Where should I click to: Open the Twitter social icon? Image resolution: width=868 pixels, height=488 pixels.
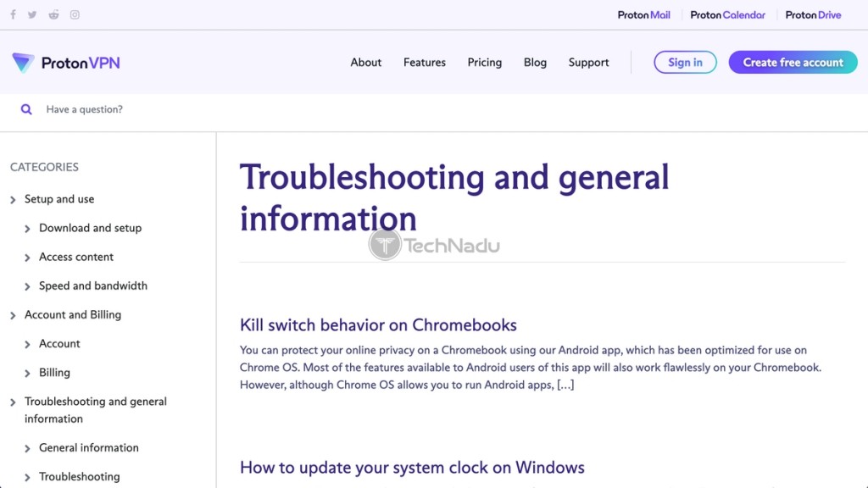(32, 15)
